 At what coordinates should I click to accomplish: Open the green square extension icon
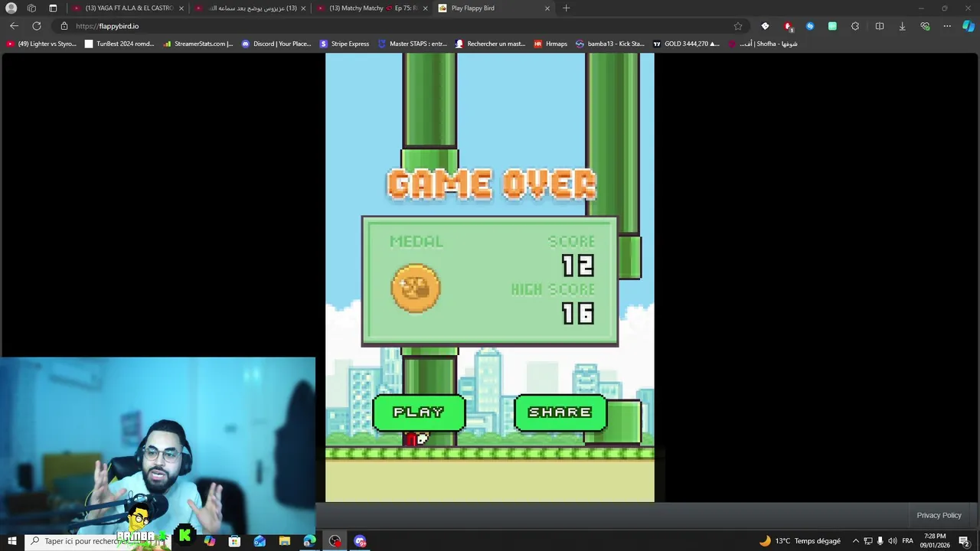832,26
